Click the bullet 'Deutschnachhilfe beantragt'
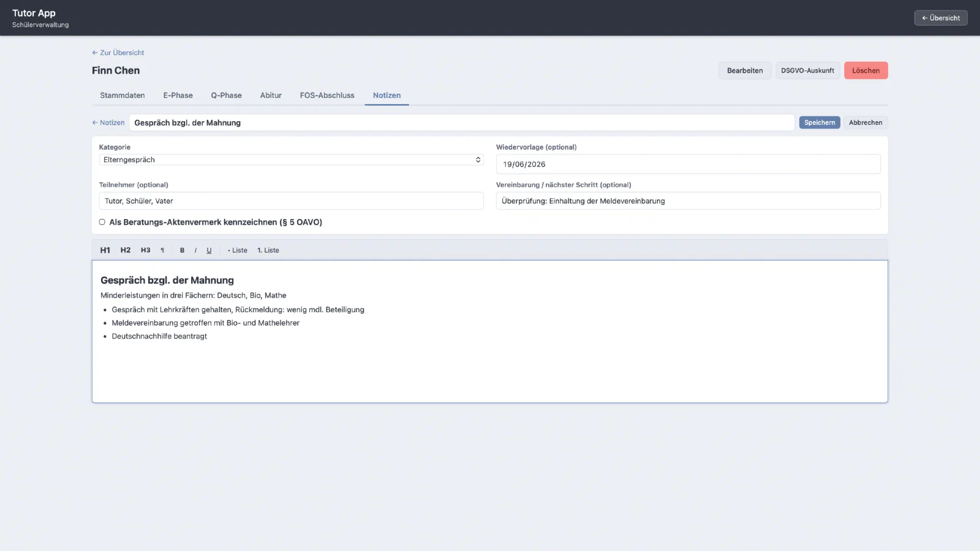This screenshot has width=980, height=551. click(x=159, y=336)
